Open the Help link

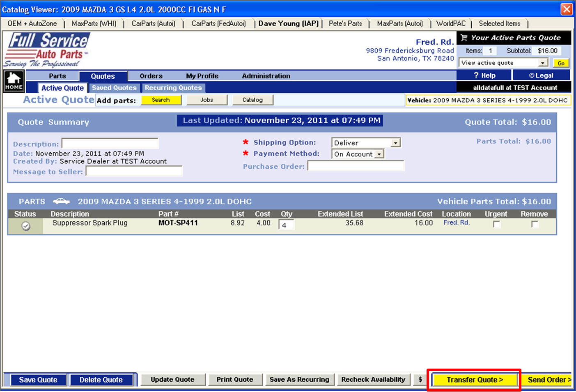pos(484,75)
